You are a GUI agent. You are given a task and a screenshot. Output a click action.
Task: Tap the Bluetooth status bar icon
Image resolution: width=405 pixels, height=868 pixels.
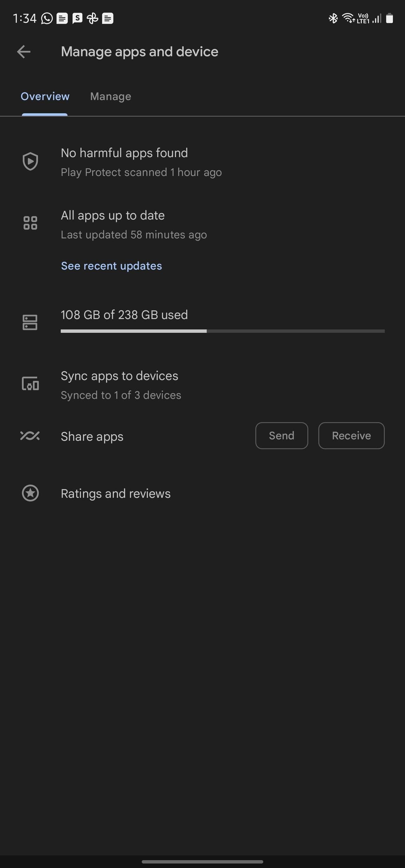[333, 19]
